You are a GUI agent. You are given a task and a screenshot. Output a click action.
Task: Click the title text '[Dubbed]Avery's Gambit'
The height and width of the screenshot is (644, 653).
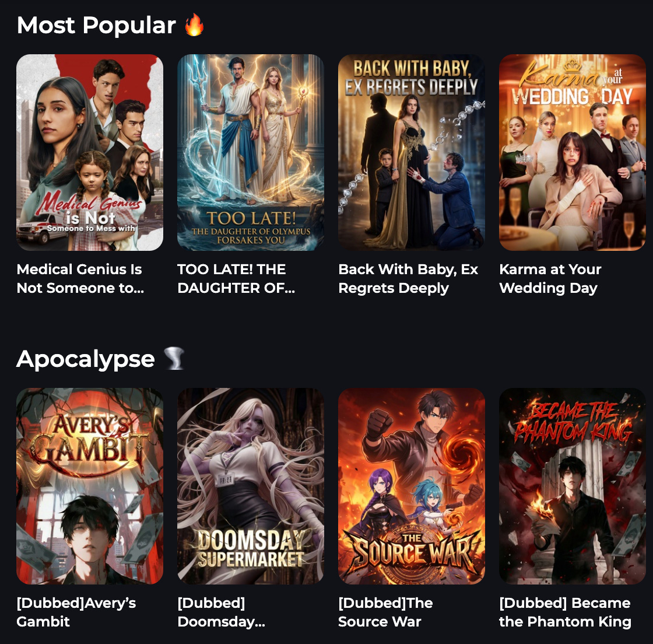tap(76, 612)
